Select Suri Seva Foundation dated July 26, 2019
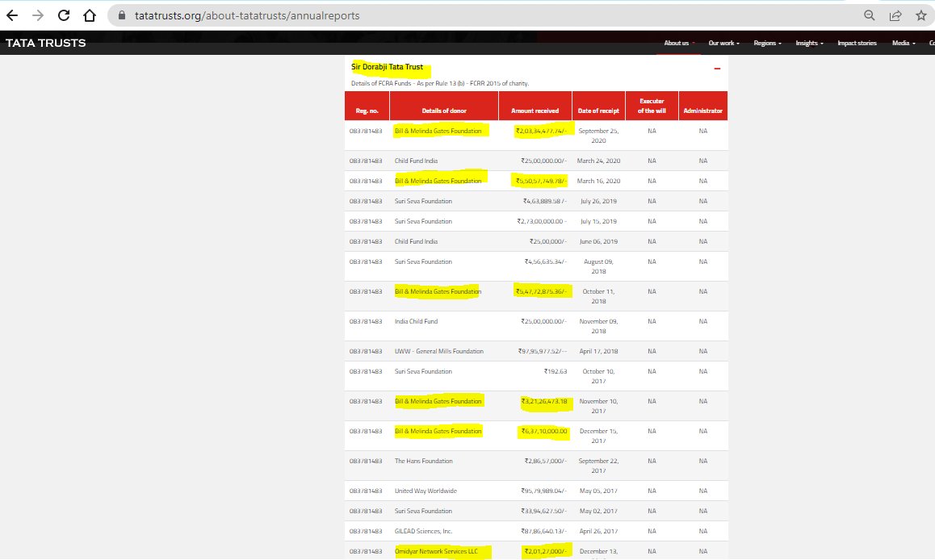Image resolution: width=935 pixels, height=560 pixels. pos(536,201)
